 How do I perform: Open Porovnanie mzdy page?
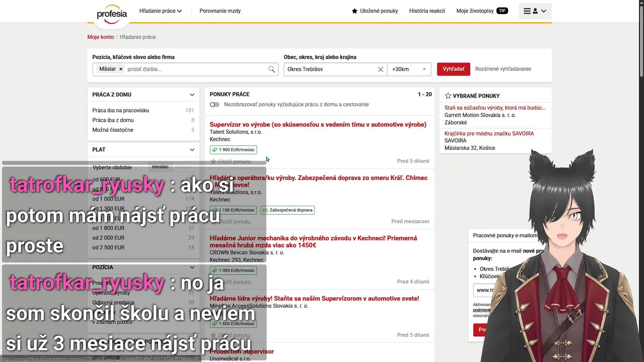(x=220, y=11)
